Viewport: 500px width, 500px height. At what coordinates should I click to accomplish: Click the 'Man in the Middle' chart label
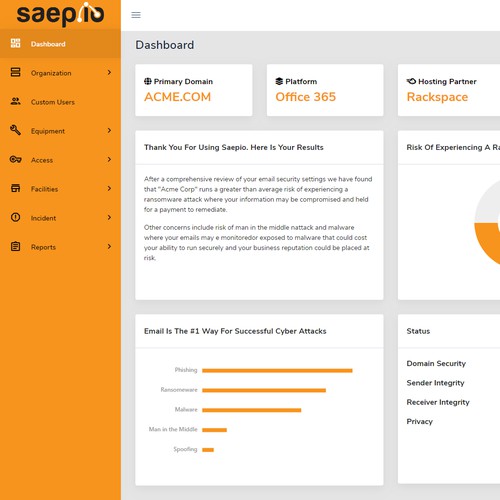(x=173, y=429)
